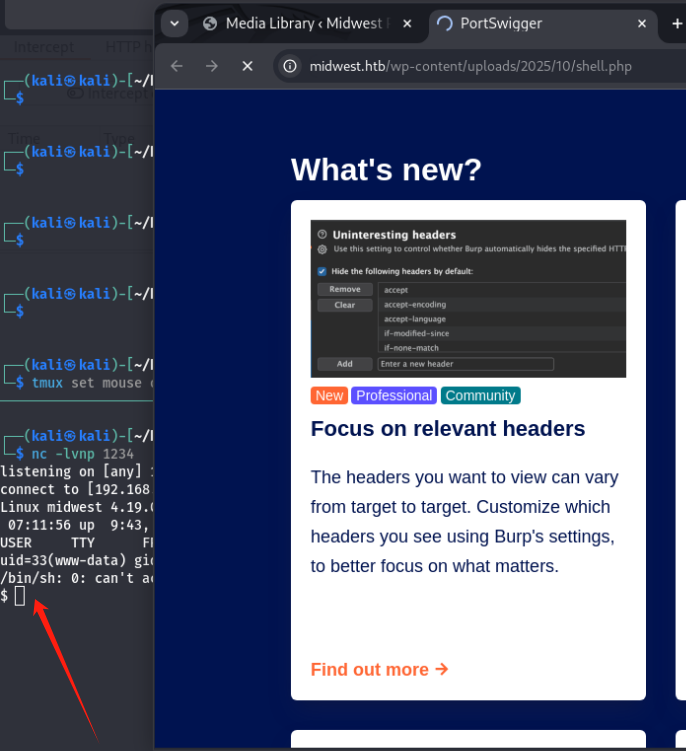Close the PortSwigger tab
Viewport: 686px width, 751px height.
[642, 23]
